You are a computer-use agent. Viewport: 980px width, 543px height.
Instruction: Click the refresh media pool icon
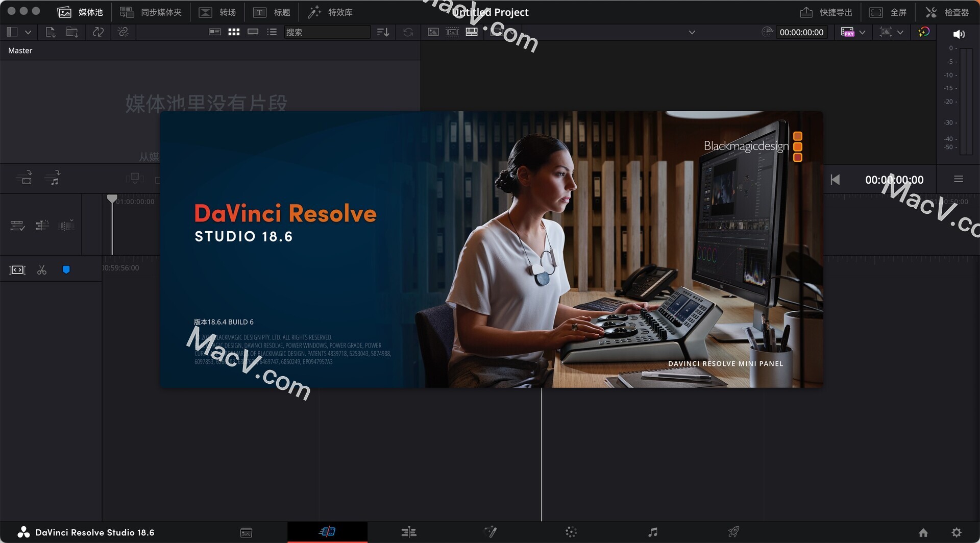(x=408, y=32)
